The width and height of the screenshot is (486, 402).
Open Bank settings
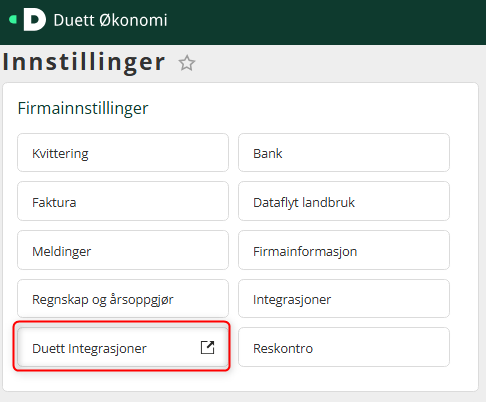coord(344,153)
